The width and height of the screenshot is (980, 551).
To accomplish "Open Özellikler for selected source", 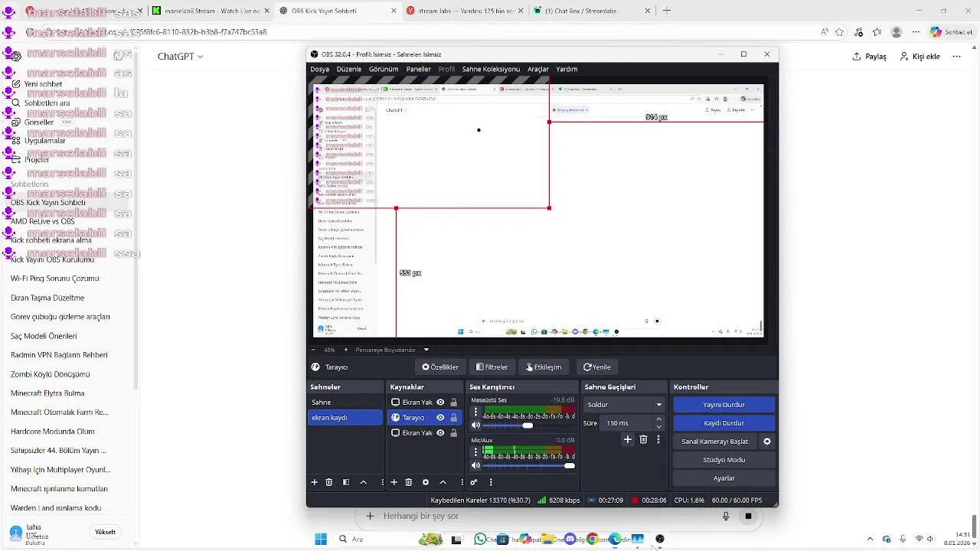I will click(440, 367).
